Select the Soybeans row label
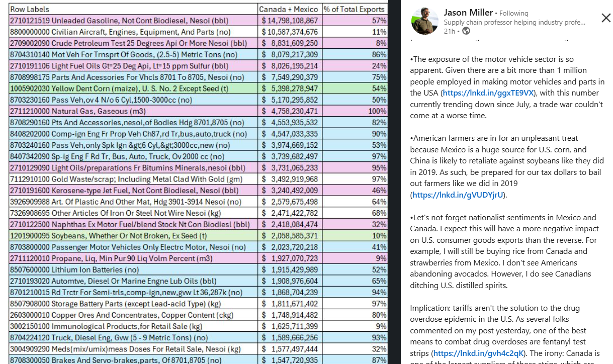 (x=108, y=236)
